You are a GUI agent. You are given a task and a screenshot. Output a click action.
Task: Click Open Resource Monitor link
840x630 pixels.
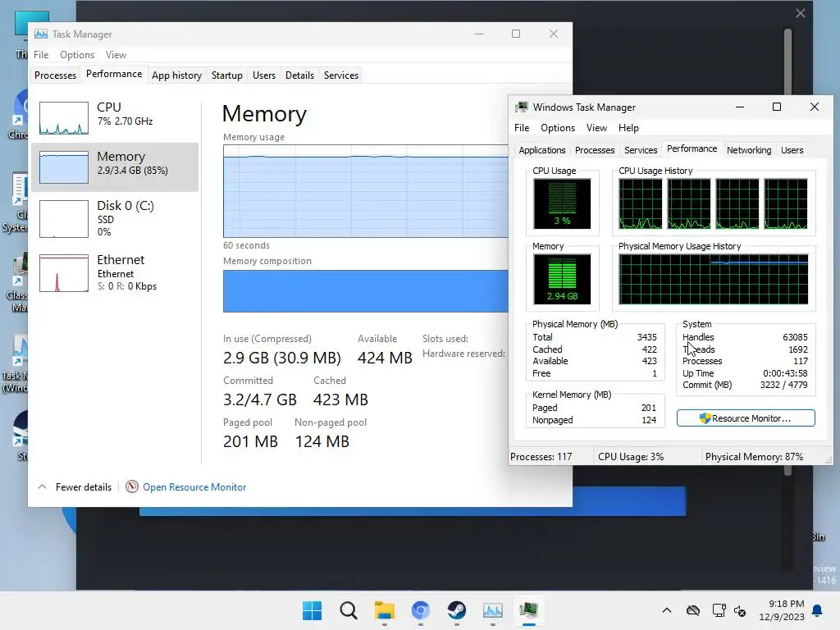click(x=194, y=487)
